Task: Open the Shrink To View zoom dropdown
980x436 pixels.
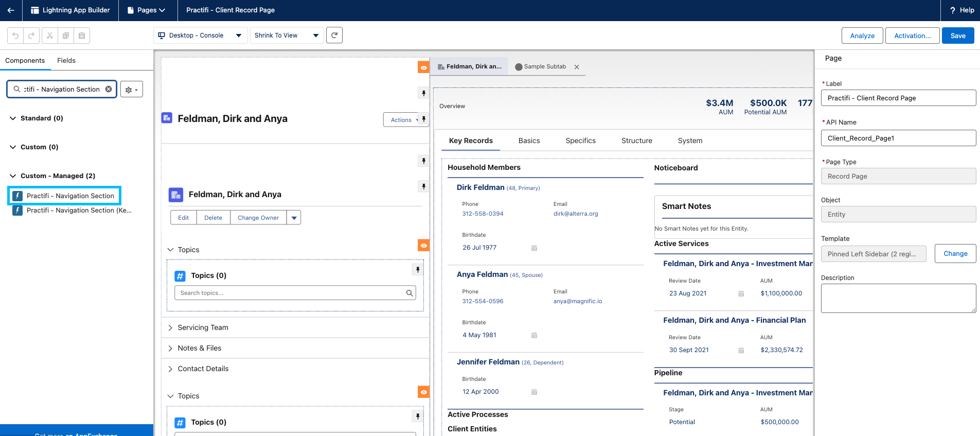Action: pyautogui.click(x=287, y=36)
